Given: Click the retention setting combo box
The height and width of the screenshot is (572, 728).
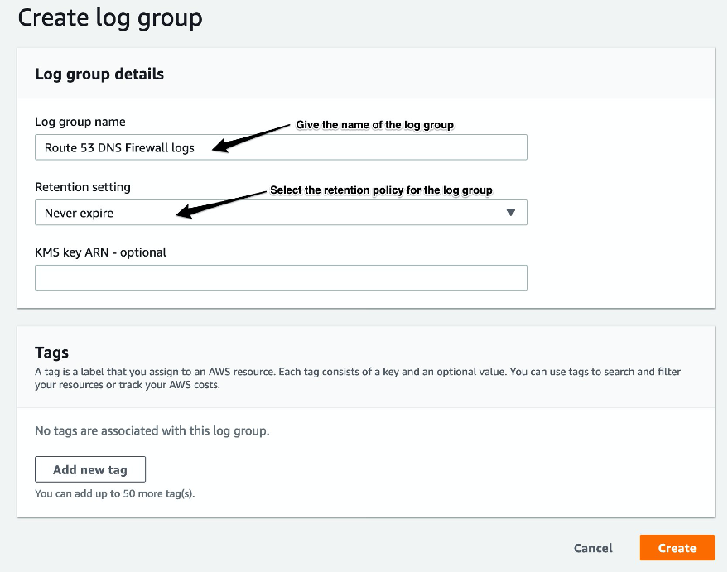Looking at the screenshot, I should (281, 213).
